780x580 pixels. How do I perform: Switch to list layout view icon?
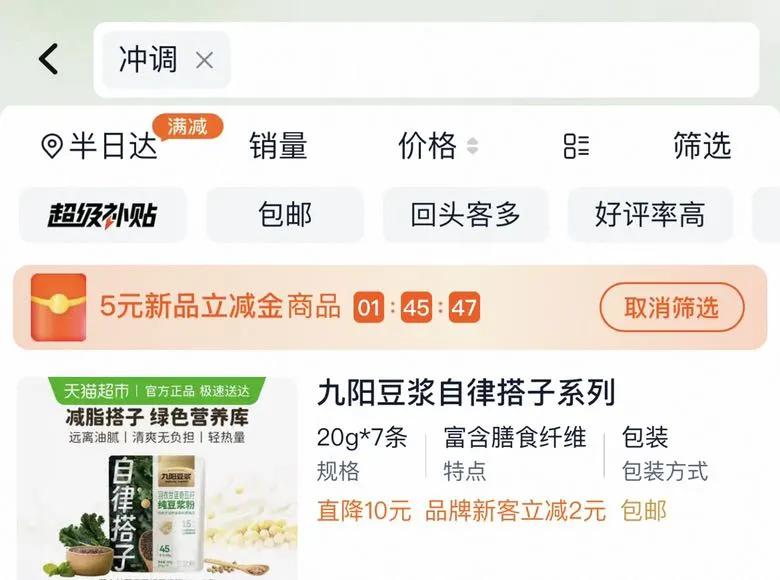(576, 146)
